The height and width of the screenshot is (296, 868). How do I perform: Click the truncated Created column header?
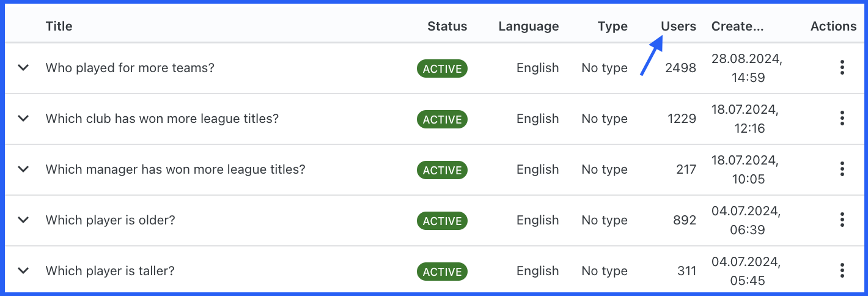[x=737, y=26]
